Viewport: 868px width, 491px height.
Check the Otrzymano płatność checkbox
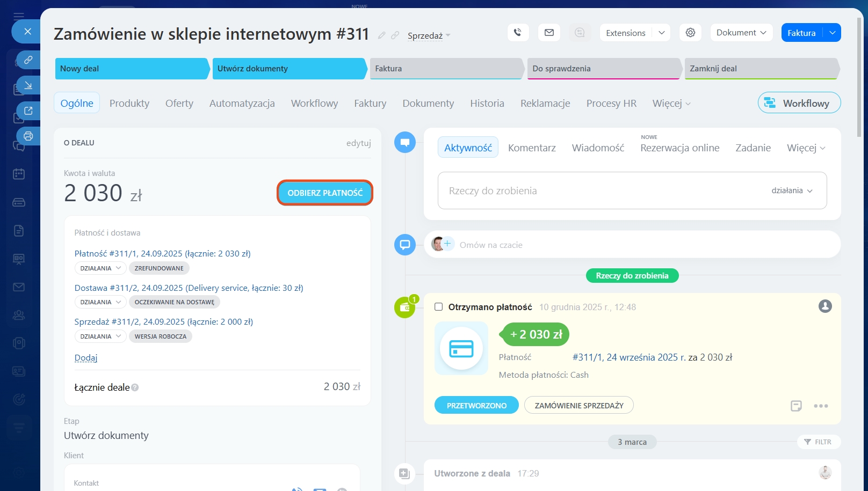pyautogui.click(x=438, y=307)
